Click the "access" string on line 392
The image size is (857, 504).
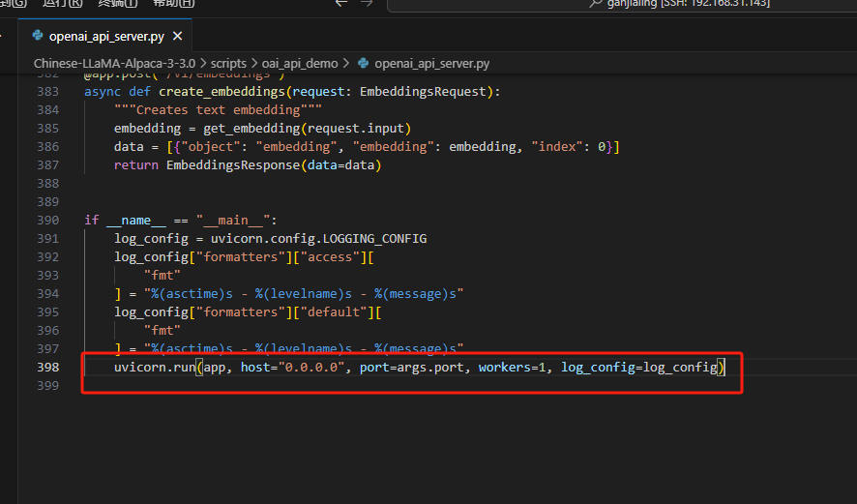[x=330, y=257]
